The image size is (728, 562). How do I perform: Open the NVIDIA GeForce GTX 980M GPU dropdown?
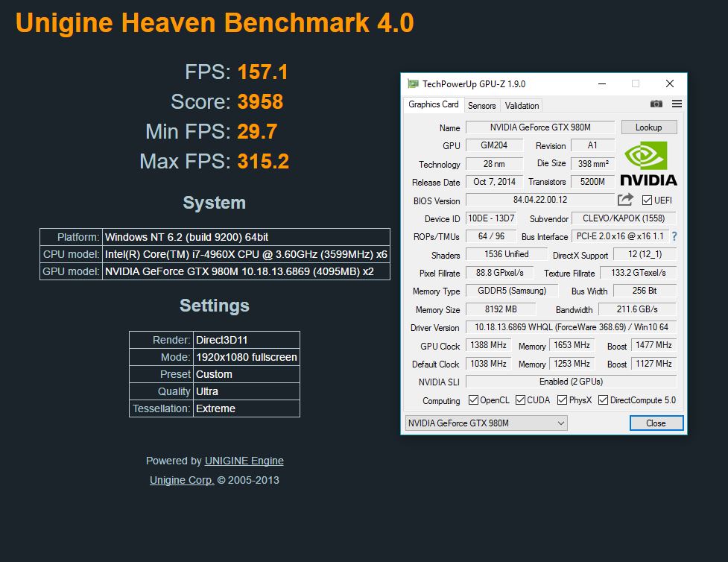click(486, 423)
